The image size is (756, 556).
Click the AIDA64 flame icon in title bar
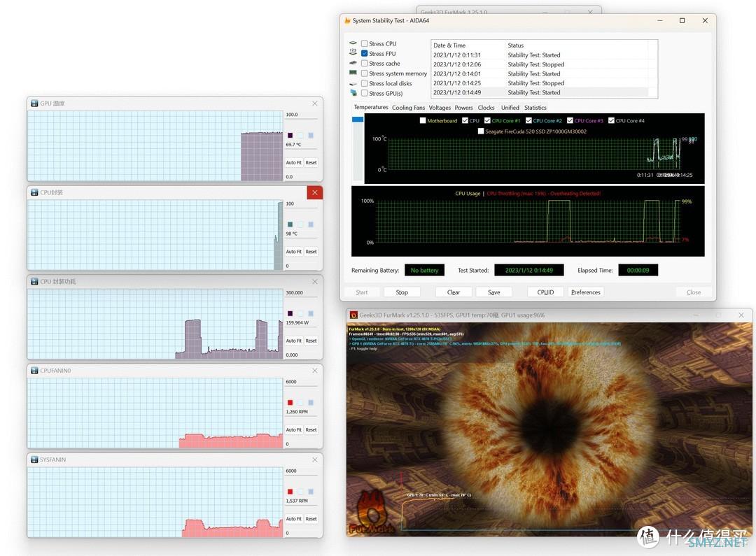click(x=347, y=21)
